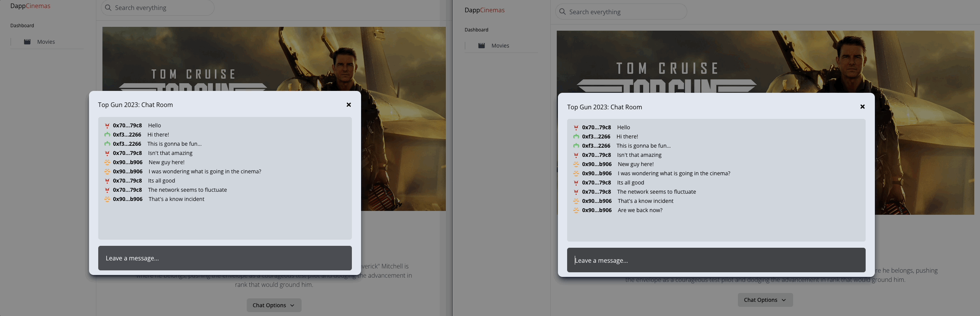Open Movies in the left window sidebar
This screenshot has height=316, width=980.
pyautogui.click(x=46, y=42)
